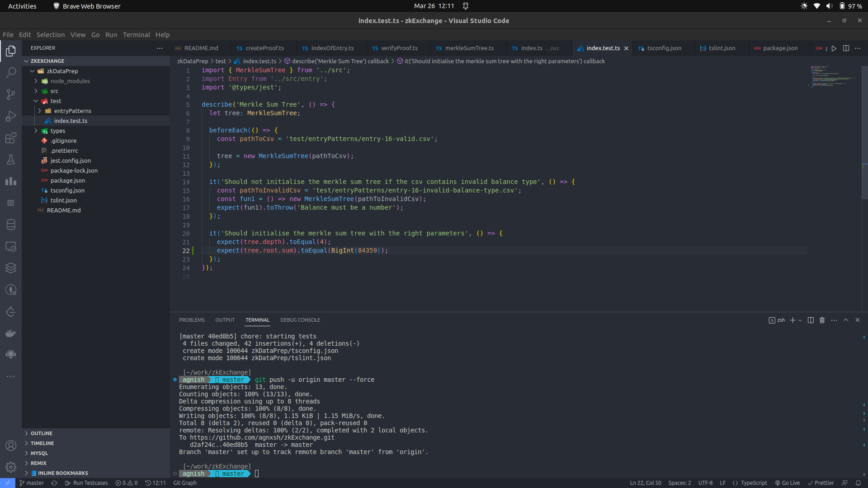Click the Activities button in top bar
The width and height of the screenshot is (868, 488).
pos(22,6)
